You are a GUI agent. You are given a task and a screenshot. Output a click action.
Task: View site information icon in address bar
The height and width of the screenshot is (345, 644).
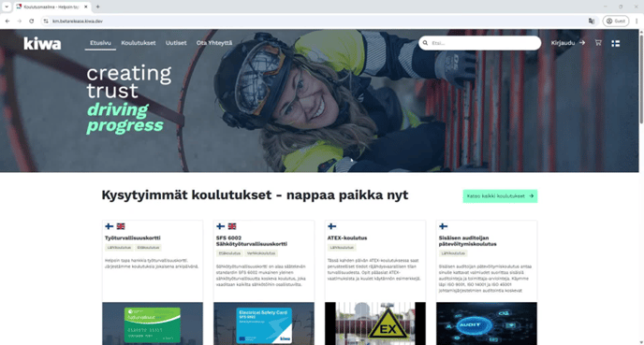tap(46, 21)
